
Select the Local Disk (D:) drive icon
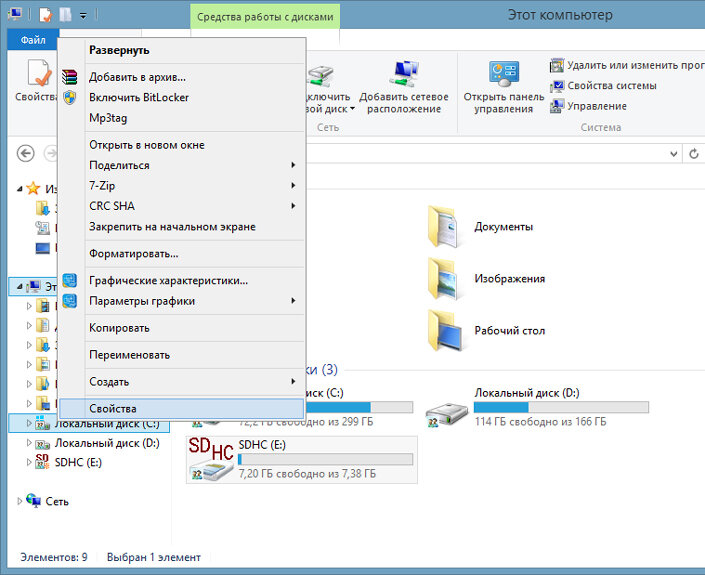click(447, 415)
